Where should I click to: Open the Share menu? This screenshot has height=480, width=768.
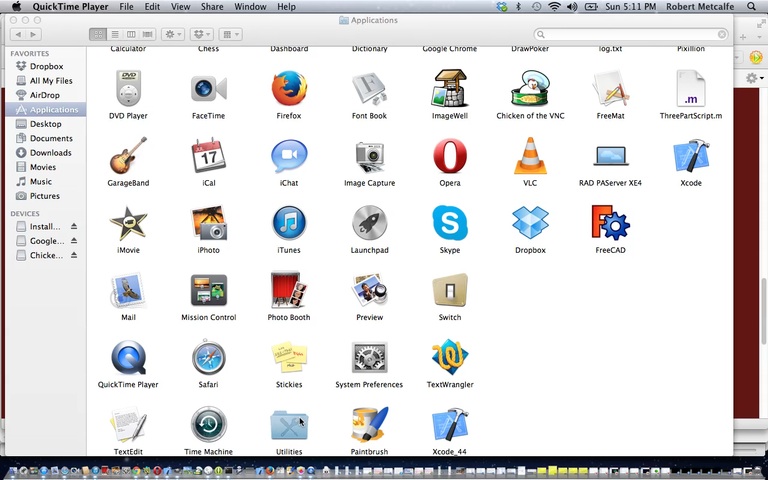point(212,6)
